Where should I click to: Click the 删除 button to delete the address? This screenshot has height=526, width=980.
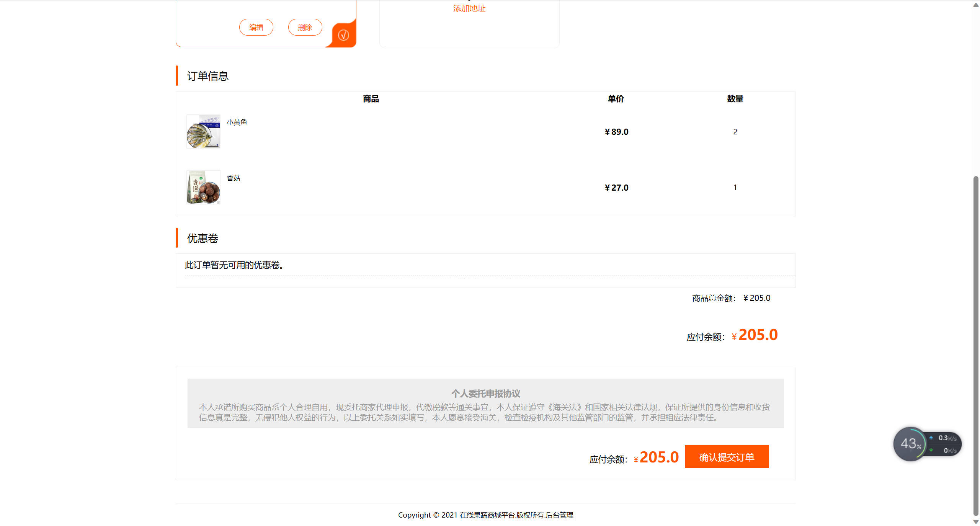(305, 27)
